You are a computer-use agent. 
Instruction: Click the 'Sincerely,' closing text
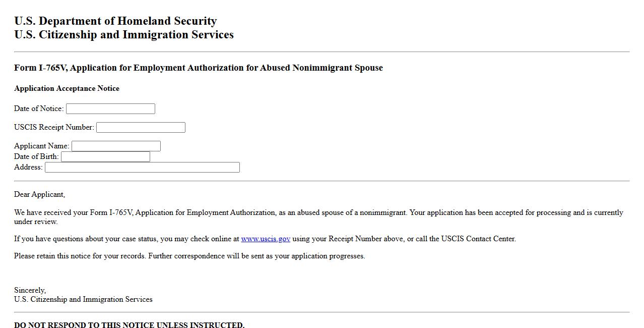coord(30,291)
